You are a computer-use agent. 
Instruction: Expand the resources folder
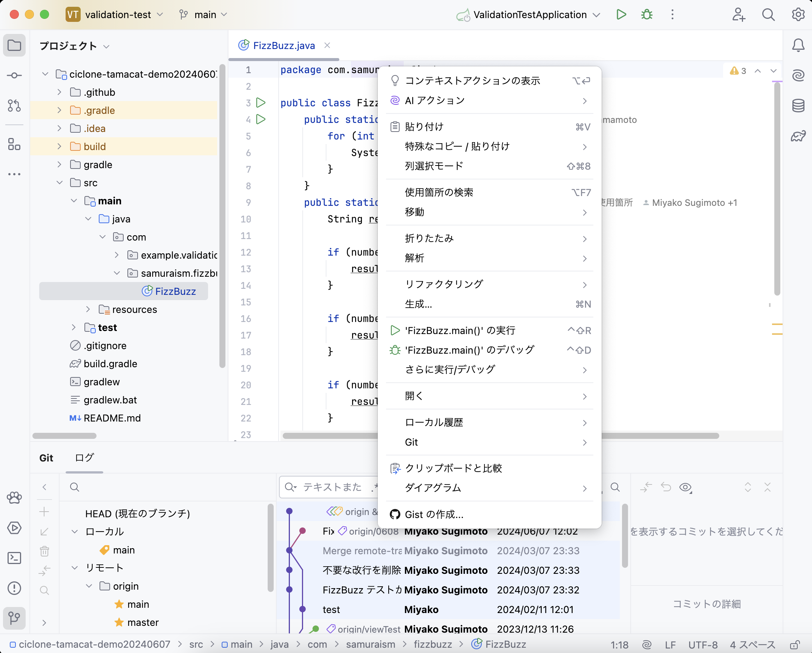(88, 309)
